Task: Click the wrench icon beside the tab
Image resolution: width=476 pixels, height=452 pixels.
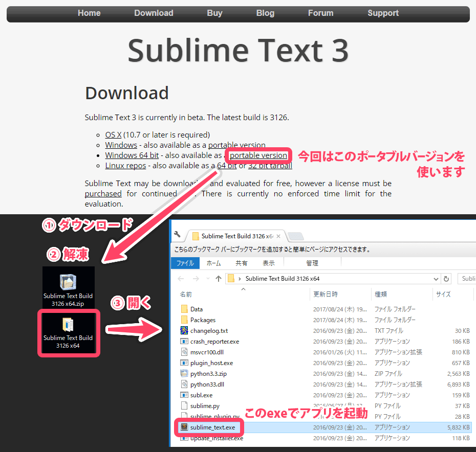Action: point(177,234)
